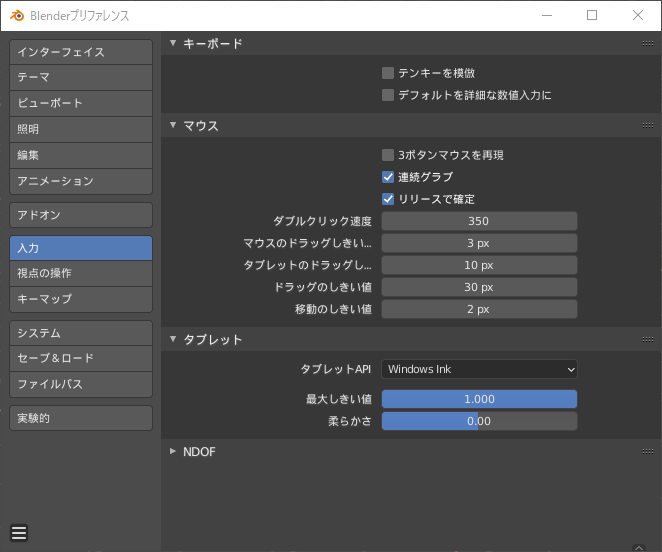Adjust 最大しきい値 slider at 1.000
662x552 pixels.
click(x=479, y=399)
